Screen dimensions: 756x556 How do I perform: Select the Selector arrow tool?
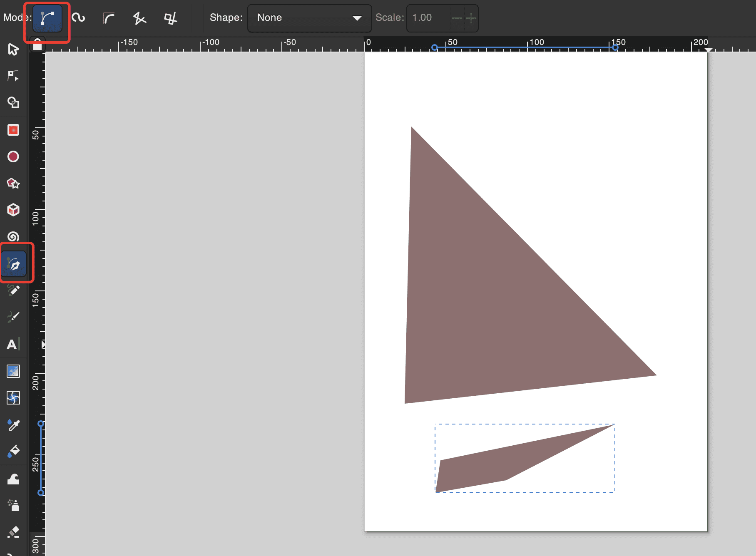[x=13, y=49]
